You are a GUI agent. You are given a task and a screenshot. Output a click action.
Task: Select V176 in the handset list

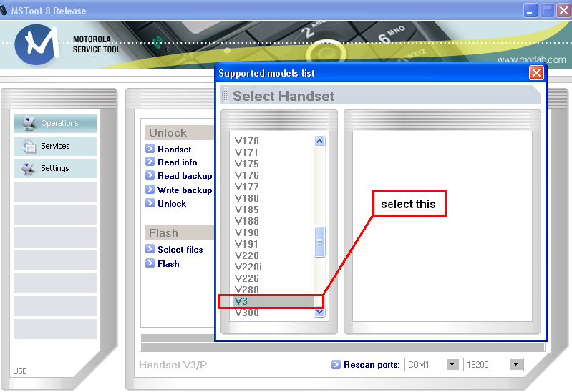point(246,175)
